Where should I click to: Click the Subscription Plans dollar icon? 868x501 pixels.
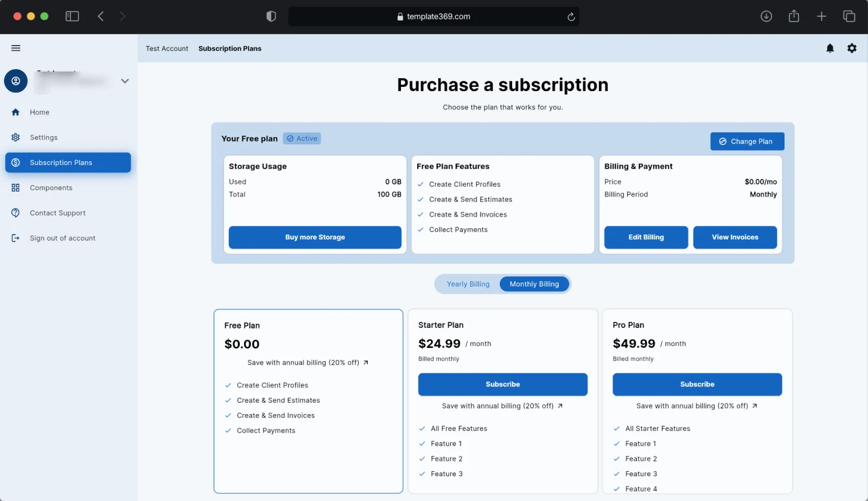pyautogui.click(x=16, y=163)
